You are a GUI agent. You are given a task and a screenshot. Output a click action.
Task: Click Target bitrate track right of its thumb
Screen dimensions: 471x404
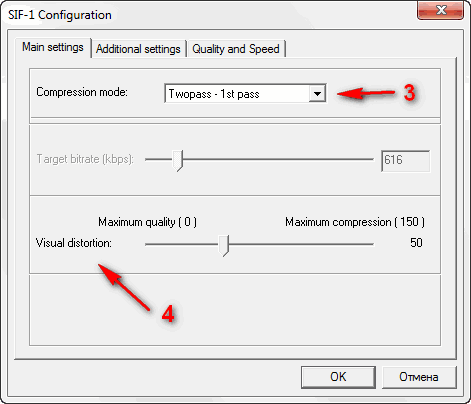click(x=278, y=159)
